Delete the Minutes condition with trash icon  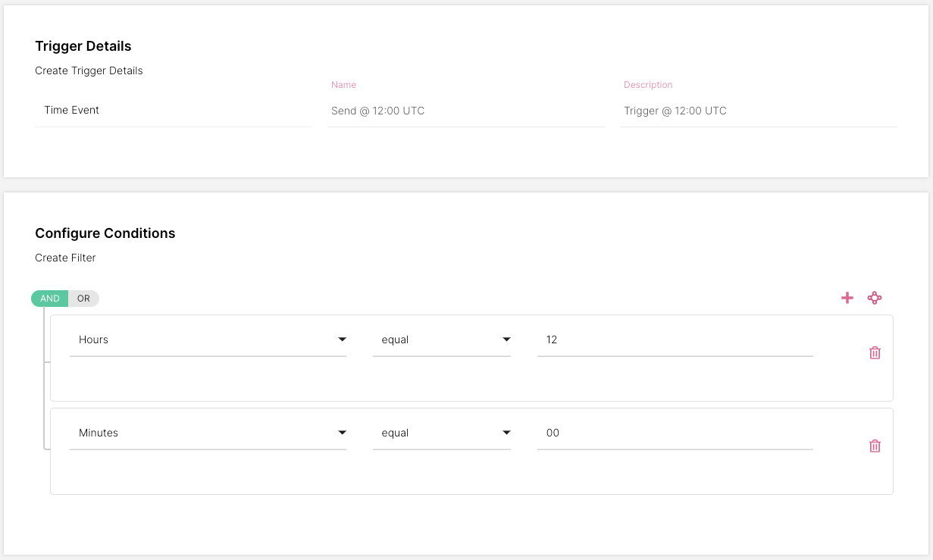pos(875,446)
